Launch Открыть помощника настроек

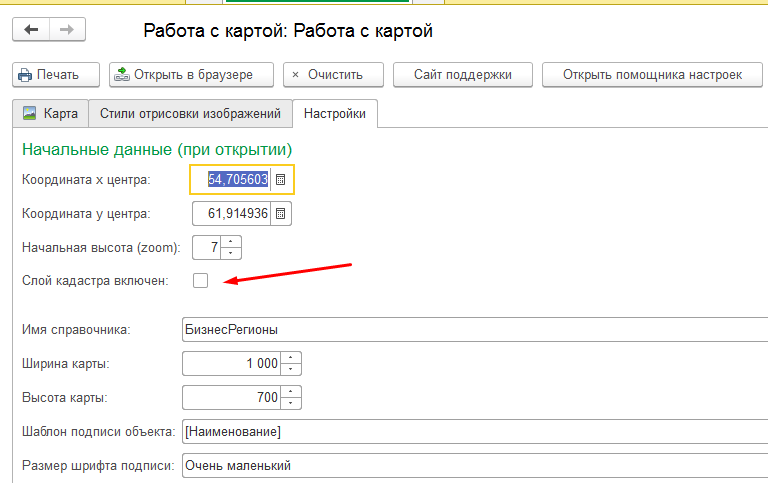[651, 74]
